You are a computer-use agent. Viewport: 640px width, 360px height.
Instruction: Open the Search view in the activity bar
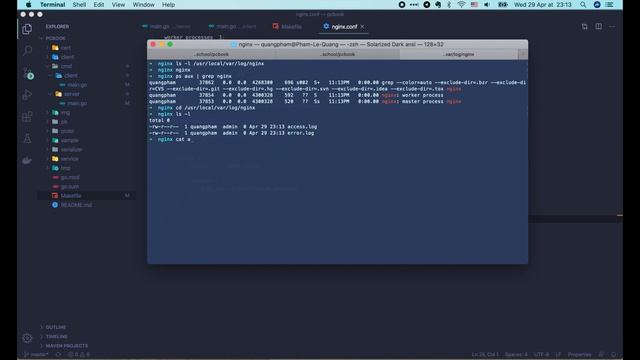point(27,51)
